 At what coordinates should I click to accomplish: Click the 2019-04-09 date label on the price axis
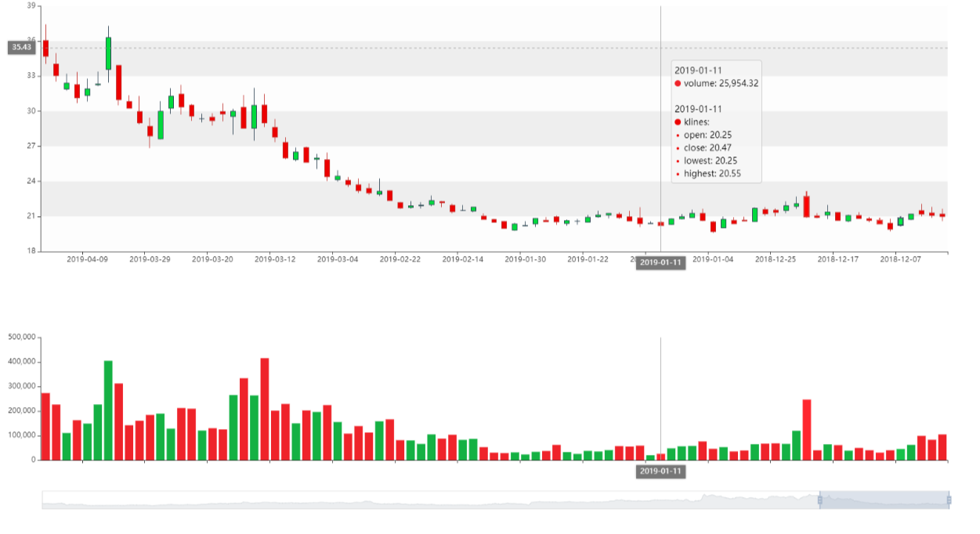point(87,259)
